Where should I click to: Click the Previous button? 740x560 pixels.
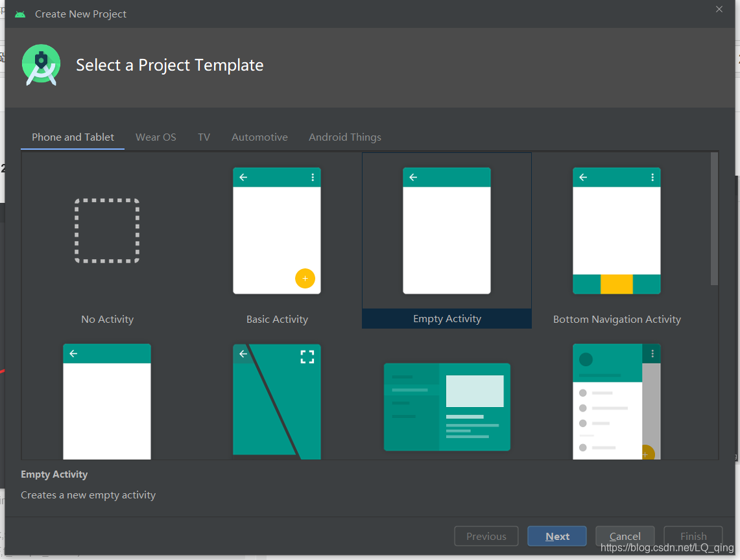coord(486,536)
